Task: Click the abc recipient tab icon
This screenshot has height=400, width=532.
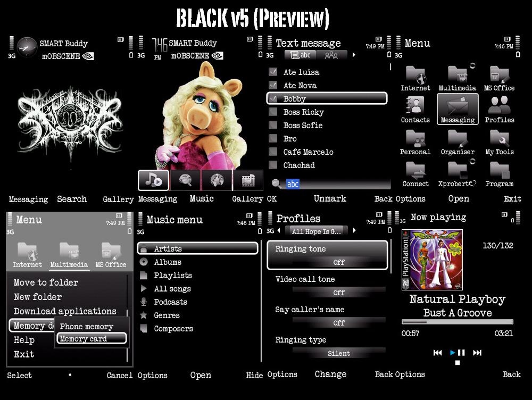Action: (x=300, y=55)
